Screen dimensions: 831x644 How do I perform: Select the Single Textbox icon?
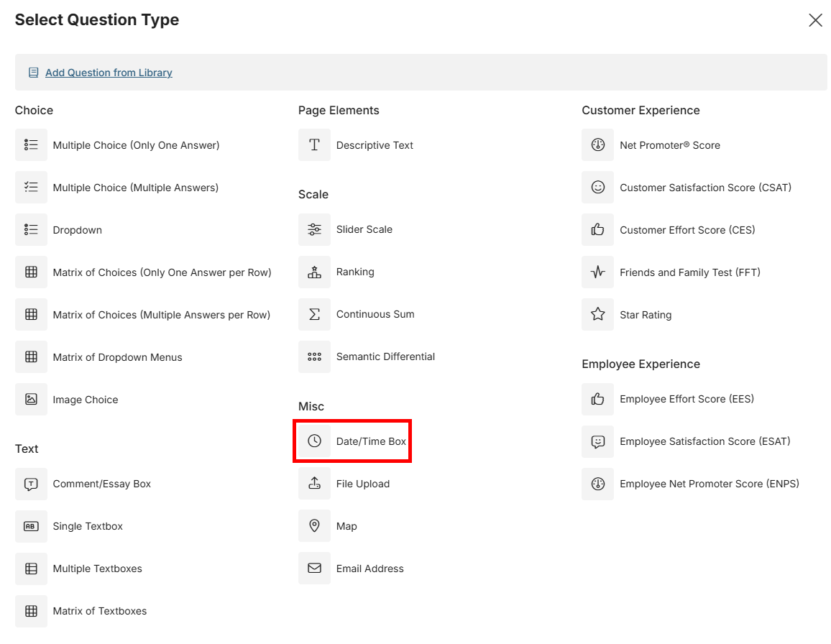tap(31, 526)
